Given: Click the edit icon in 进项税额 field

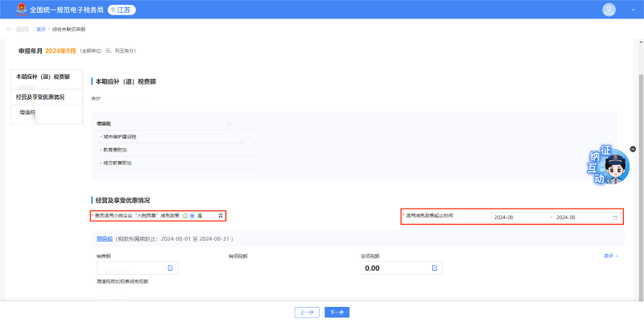Looking at the screenshot, I should (x=435, y=268).
